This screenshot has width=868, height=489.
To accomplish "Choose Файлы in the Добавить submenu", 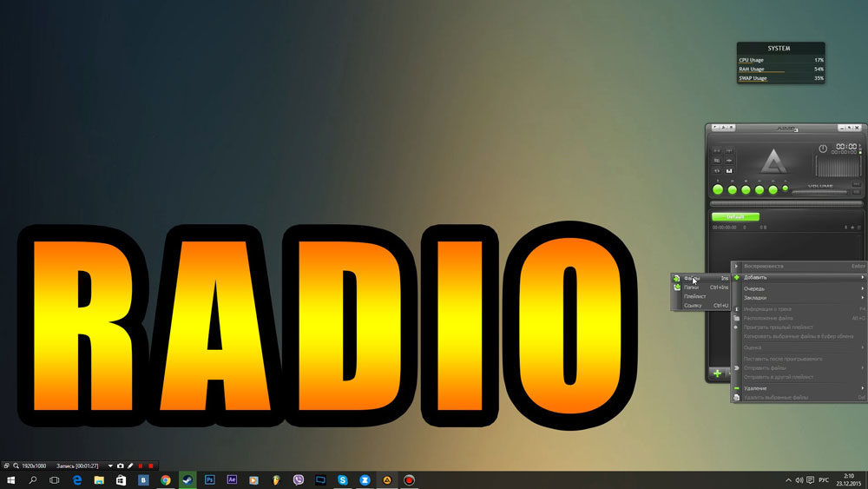I will point(700,278).
